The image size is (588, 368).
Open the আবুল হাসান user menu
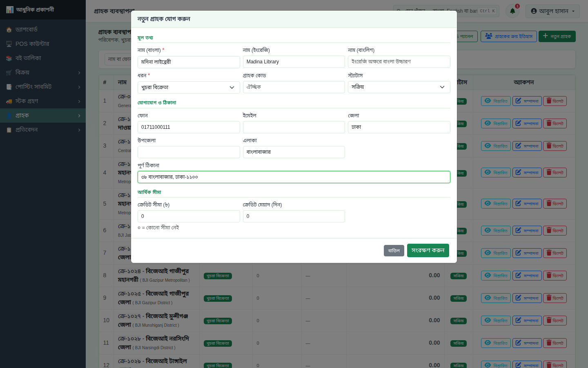click(553, 11)
